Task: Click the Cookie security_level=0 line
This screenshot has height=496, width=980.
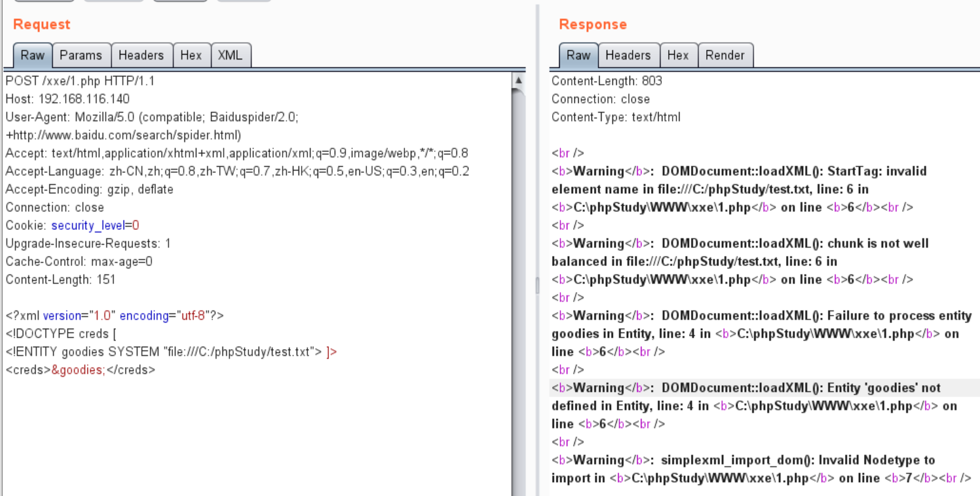Action: [72, 226]
